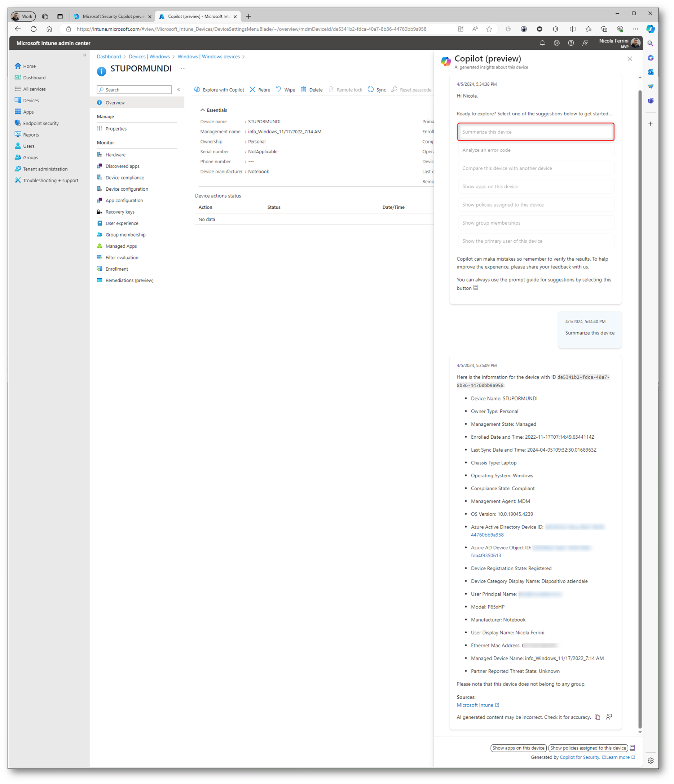Image resolution: width=674 pixels, height=784 pixels.
Task: Click the Delete trash icon action
Action: point(303,90)
